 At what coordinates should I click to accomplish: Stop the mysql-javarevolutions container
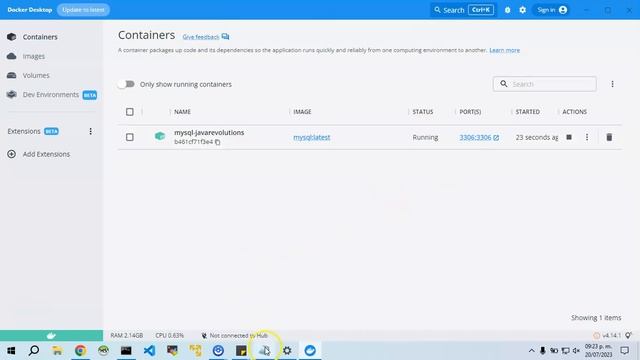coord(569,137)
